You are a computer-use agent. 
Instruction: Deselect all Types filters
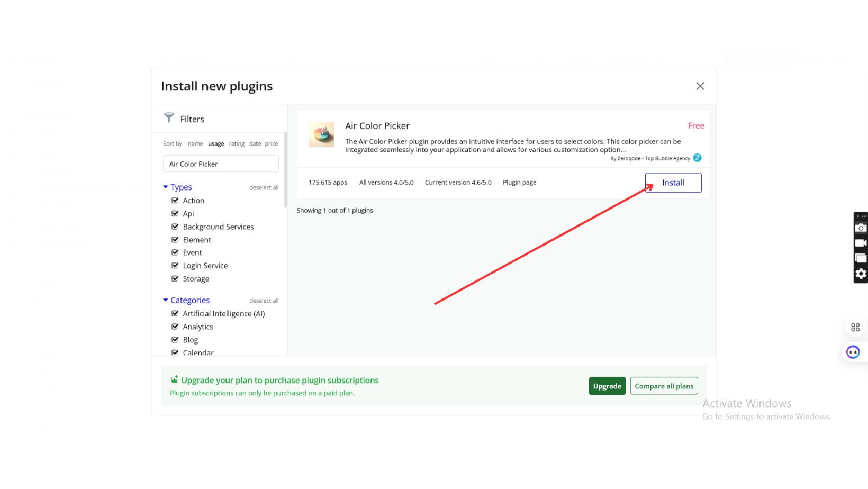pos(264,188)
